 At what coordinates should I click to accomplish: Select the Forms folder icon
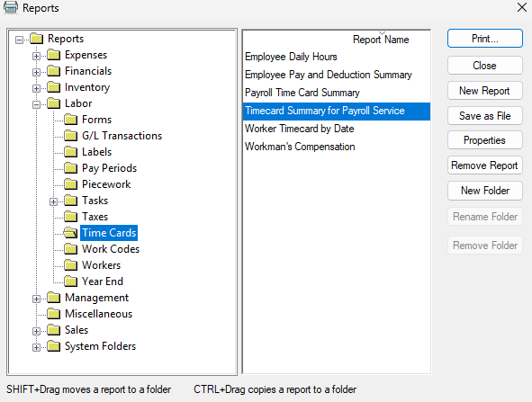tap(70, 120)
